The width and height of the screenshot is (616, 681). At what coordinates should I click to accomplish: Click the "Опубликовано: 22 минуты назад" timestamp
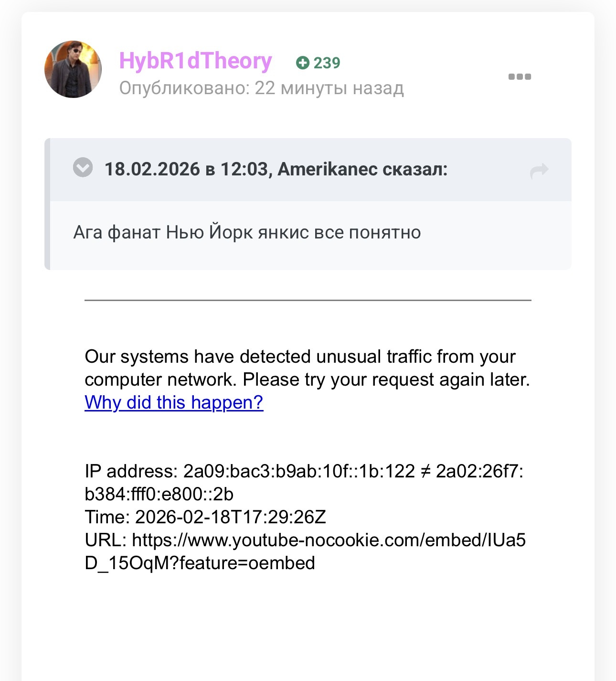click(261, 88)
